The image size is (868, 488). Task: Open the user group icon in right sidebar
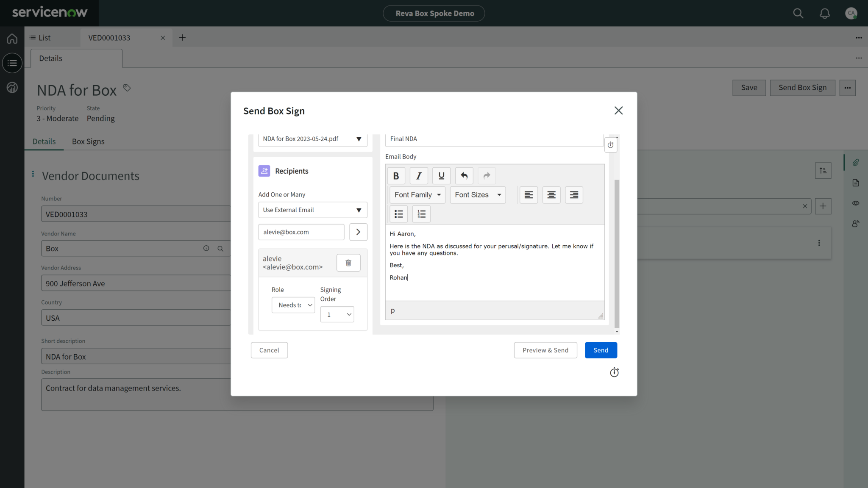coord(856,224)
